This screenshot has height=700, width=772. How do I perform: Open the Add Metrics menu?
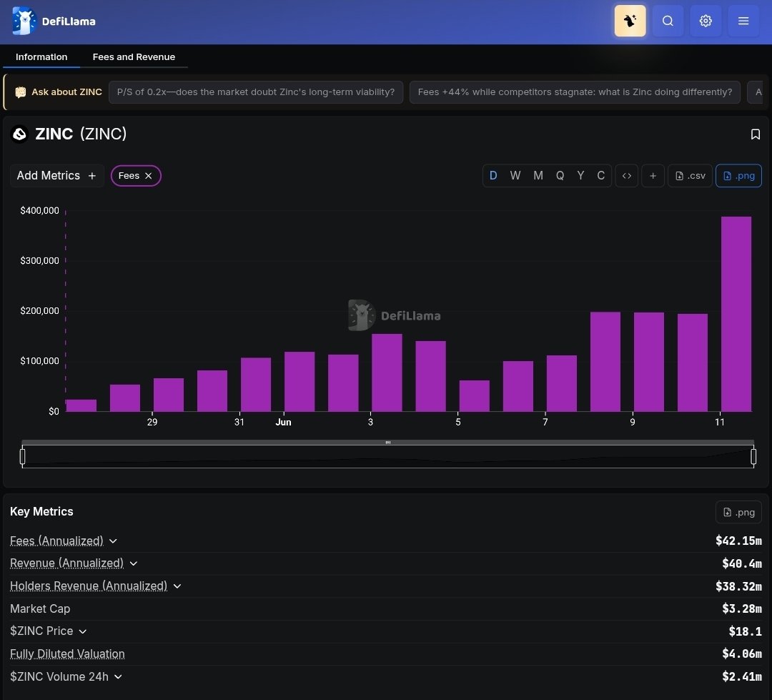coord(56,176)
